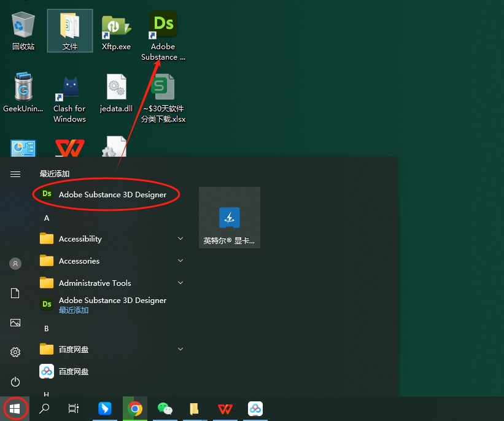Select the jedata.dll file on the desktop
The image size is (504, 421).
[x=117, y=93]
